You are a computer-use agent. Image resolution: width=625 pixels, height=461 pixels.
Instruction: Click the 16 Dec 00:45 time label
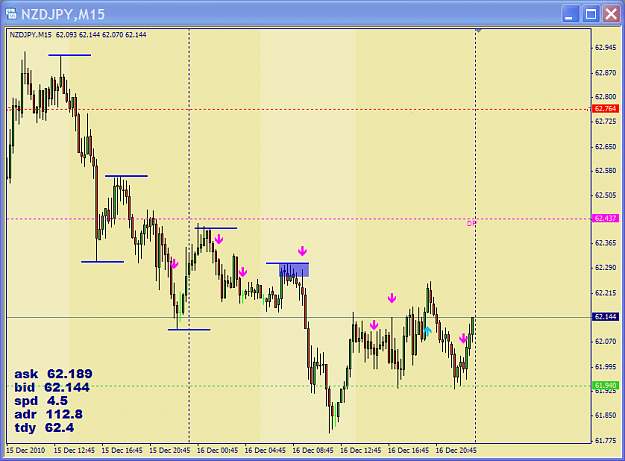(x=217, y=450)
